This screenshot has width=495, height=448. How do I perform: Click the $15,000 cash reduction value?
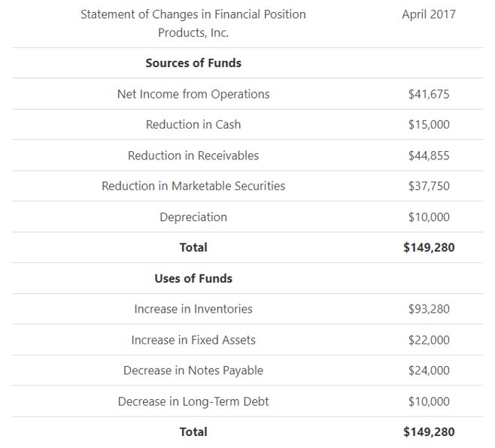pyautogui.click(x=429, y=125)
